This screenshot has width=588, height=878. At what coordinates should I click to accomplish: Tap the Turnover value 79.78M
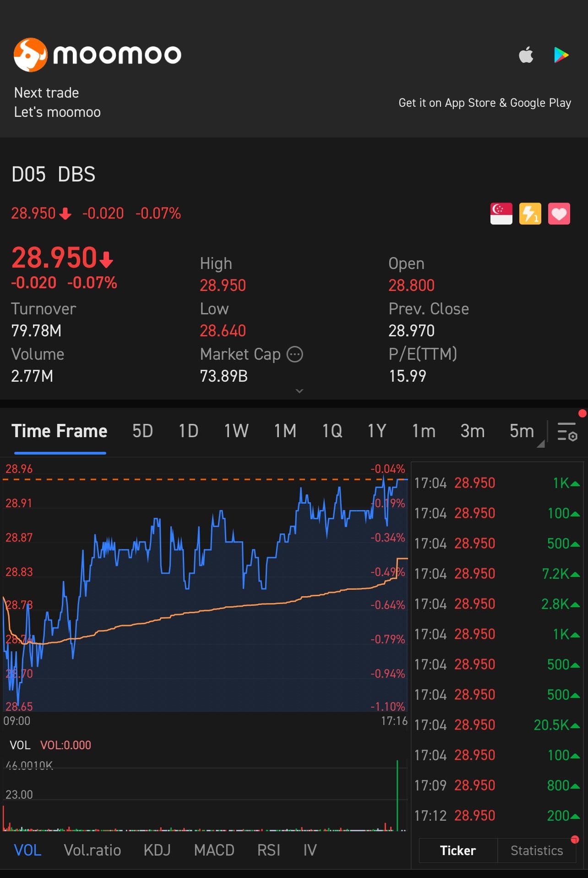[36, 330]
